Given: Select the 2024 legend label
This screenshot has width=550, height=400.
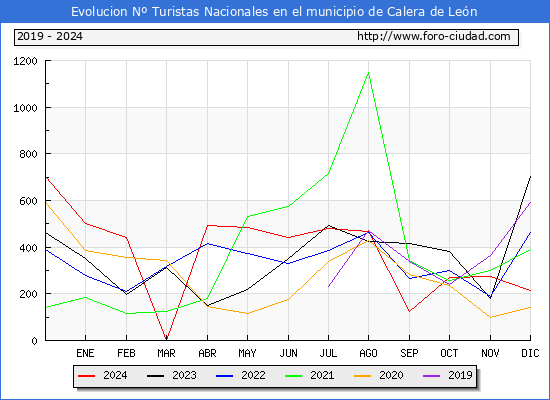Looking at the screenshot, I should [115, 375].
